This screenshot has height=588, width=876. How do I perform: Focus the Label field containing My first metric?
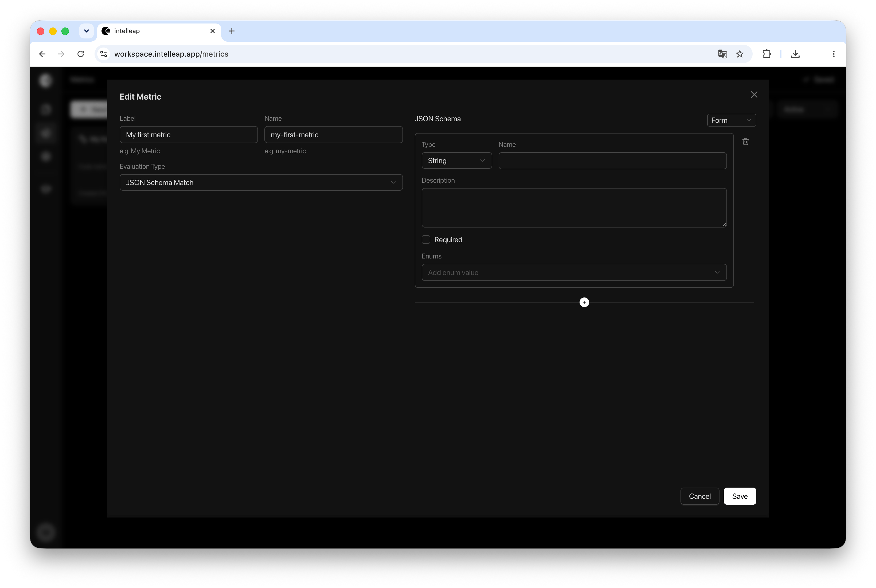189,135
